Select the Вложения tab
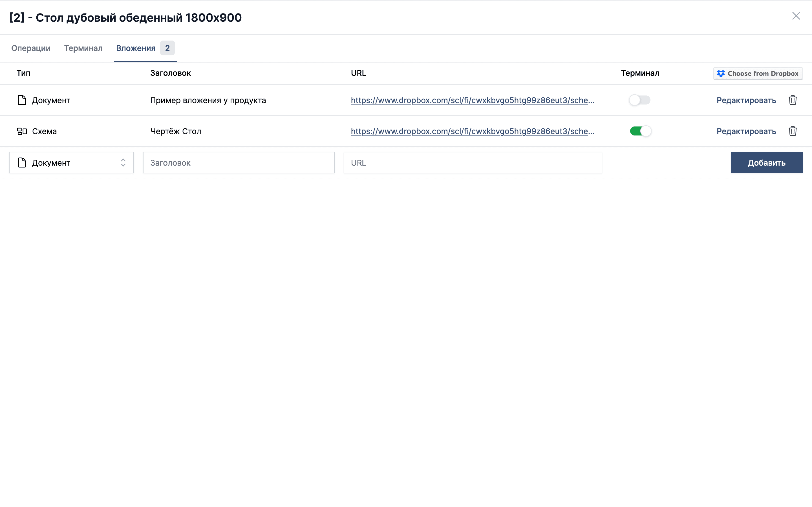This screenshot has height=507, width=812. 136,48
